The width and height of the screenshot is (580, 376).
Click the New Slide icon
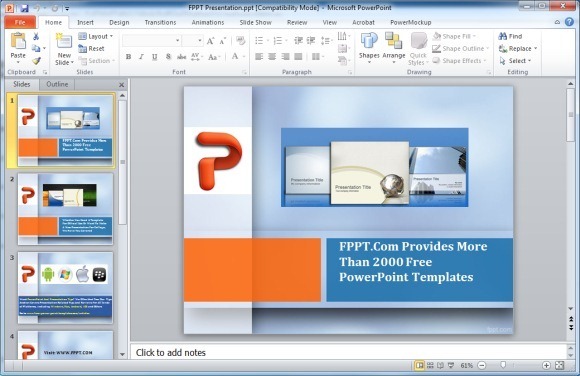64,41
